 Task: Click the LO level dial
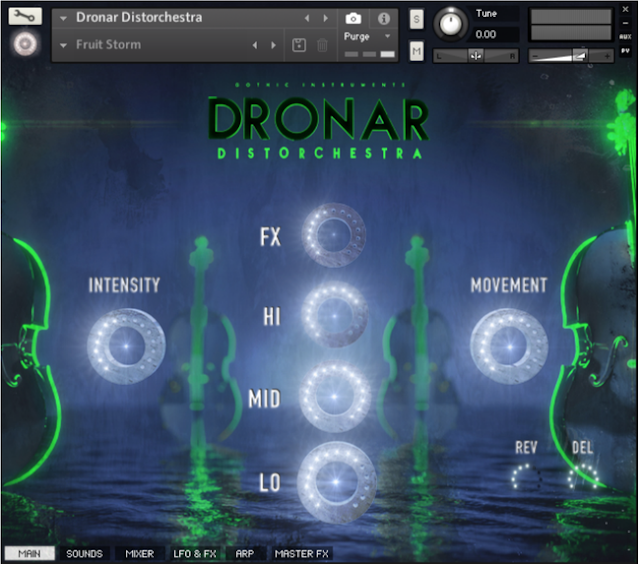pos(336,482)
